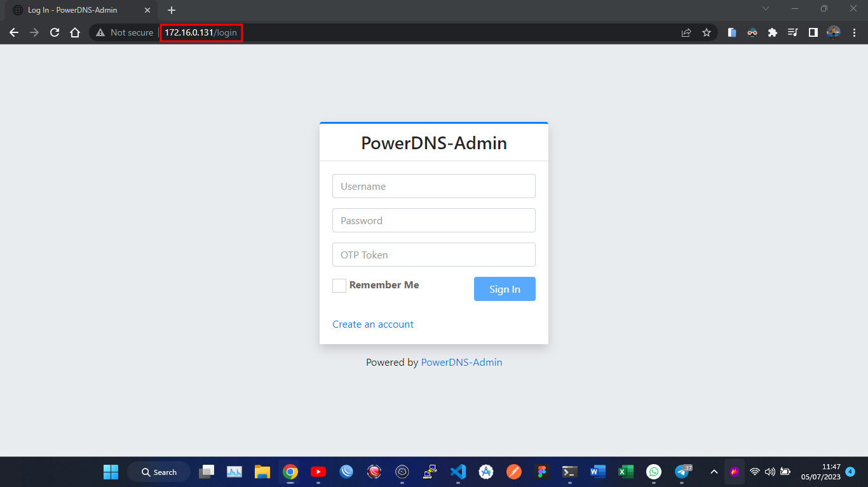Select the OTP Token field
Screen dimensions: 868x487
click(433, 255)
